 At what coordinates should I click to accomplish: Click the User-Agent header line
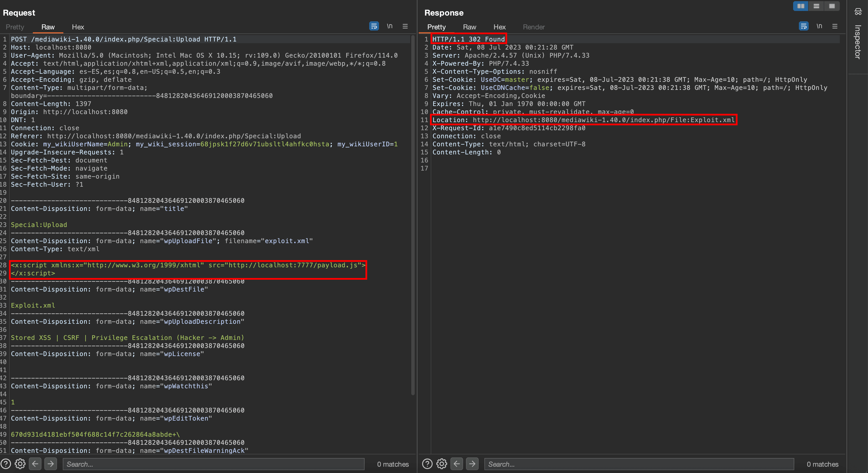pos(204,55)
